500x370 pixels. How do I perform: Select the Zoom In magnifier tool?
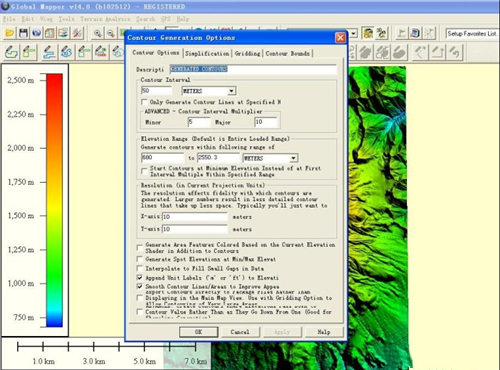click(98, 33)
